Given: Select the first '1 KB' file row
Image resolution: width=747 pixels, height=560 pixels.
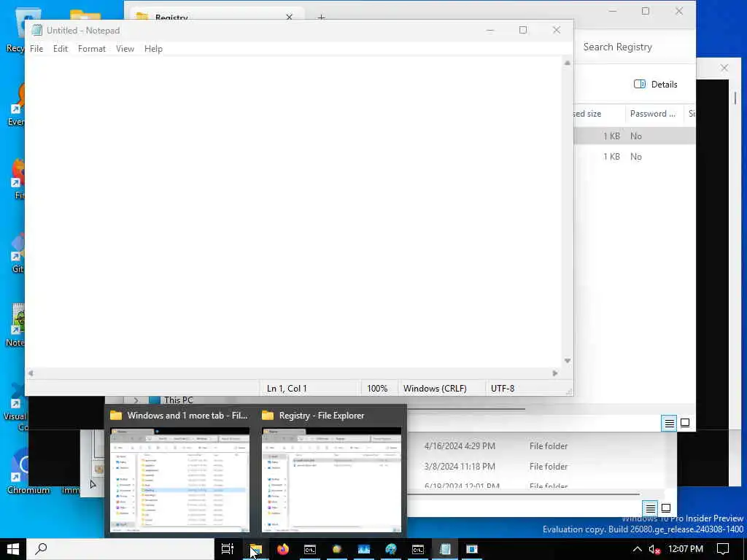Looking at the screenshot, I should pos(635,136).
